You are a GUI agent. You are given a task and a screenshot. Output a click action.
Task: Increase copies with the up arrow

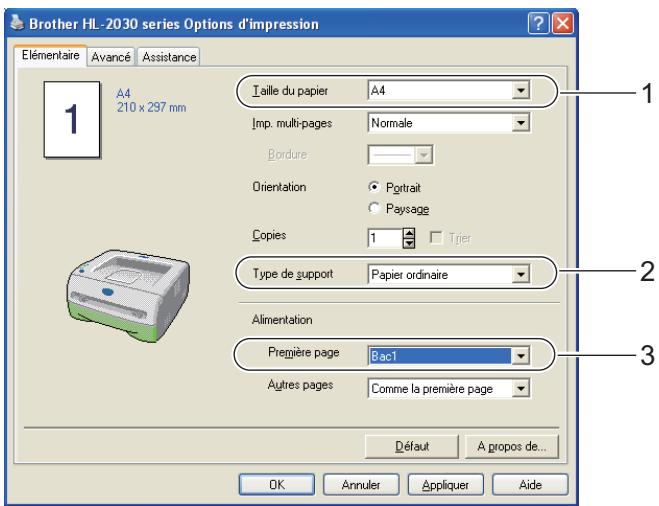tap(409, 233)
